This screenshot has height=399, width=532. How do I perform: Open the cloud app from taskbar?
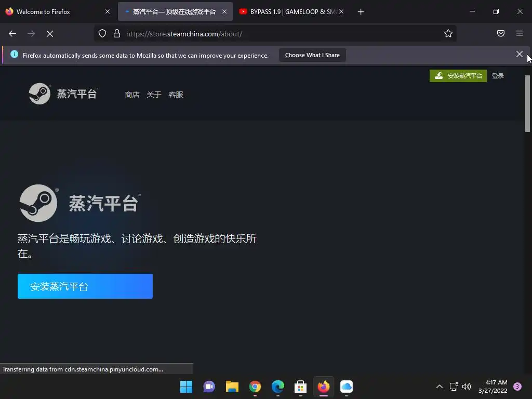point(347,387)
